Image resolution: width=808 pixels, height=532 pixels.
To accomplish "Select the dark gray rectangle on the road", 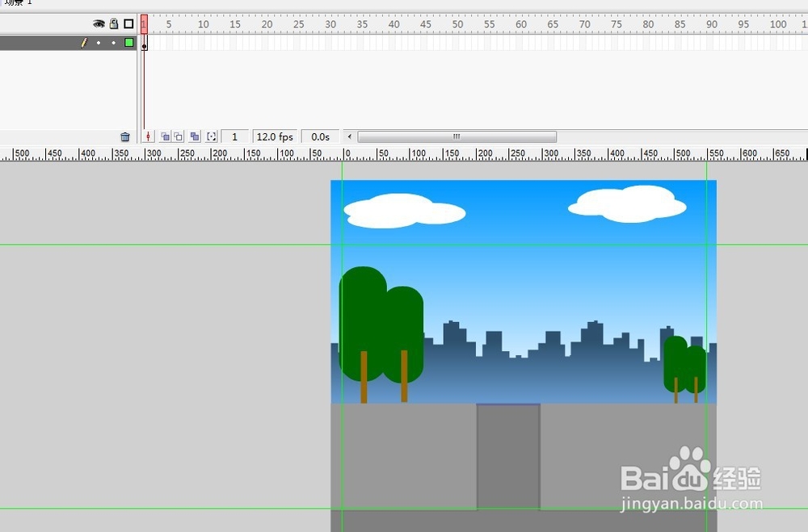I will 508,456.
